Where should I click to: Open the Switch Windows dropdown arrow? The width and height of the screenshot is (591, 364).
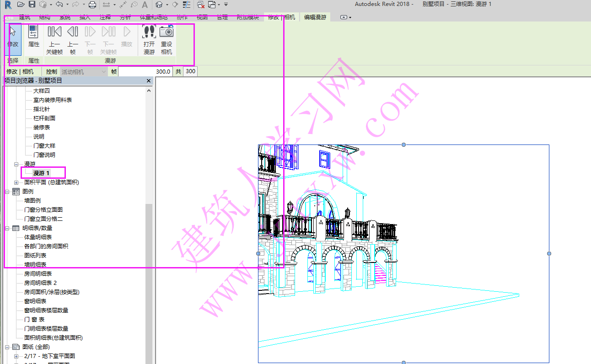[219, 5]
